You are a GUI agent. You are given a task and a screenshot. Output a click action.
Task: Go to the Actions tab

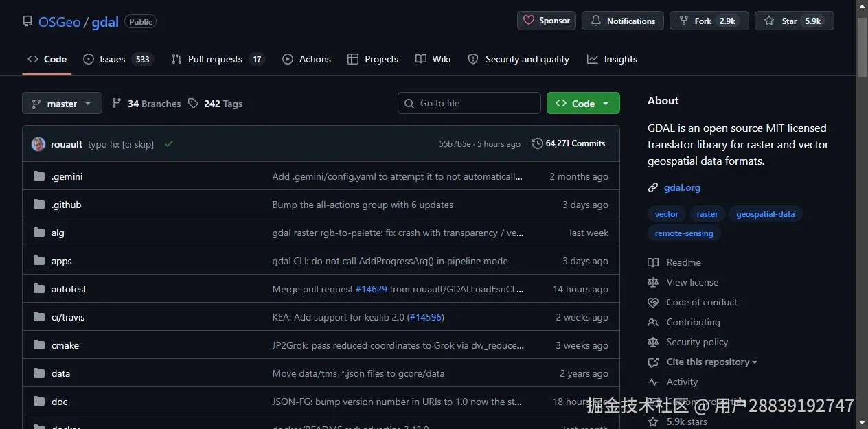306,59
